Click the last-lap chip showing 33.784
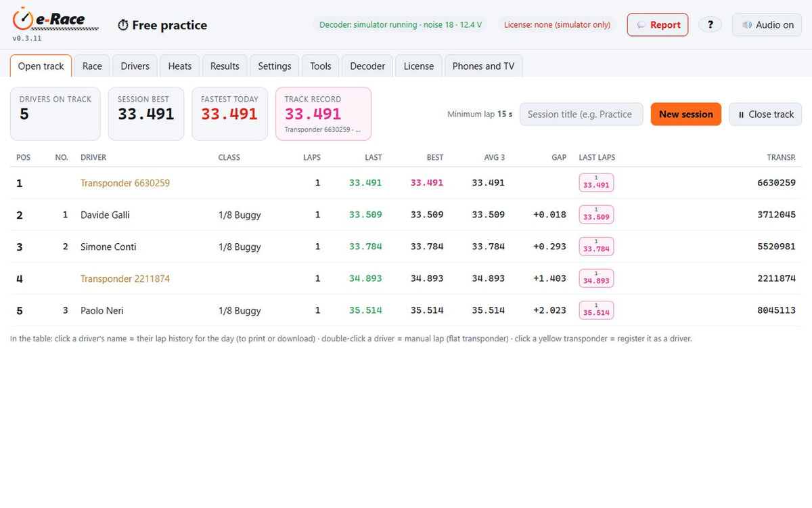The width and height of the screenshot is (812, 508). (596, 247)
